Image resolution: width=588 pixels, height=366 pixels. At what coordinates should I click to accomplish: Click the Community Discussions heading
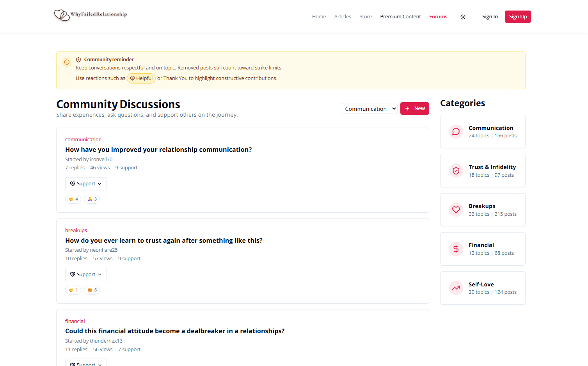pos(118,104)
